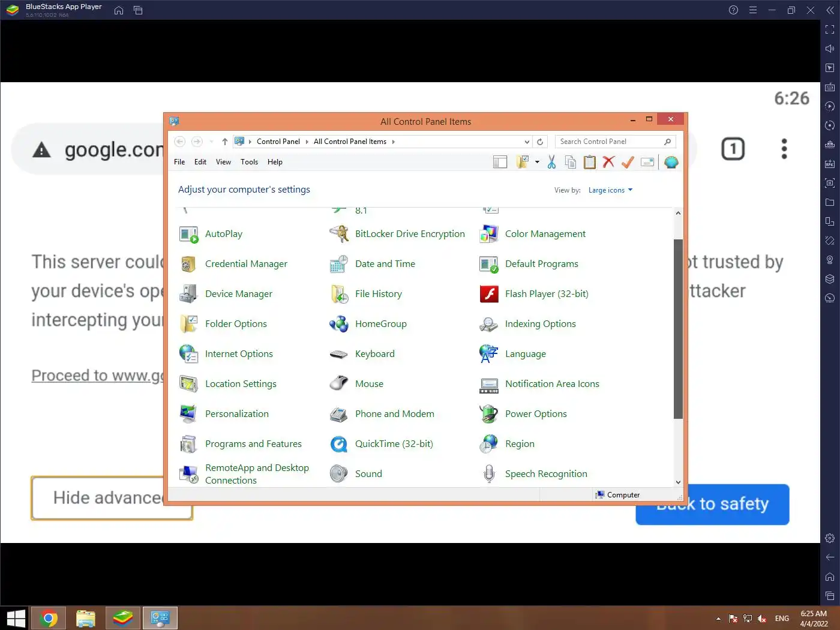Open Sound settings
Viewport: 840px width, 630px height.
click(356, 474)
